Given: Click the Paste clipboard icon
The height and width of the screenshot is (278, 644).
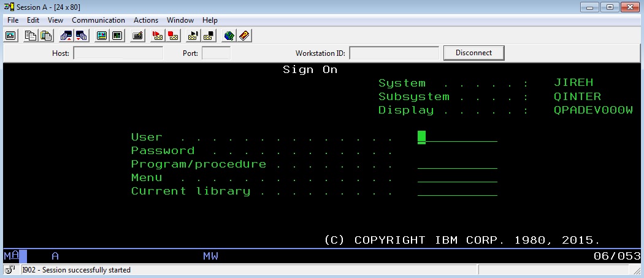Looking at the screenshot, I should tap(45, 36).
